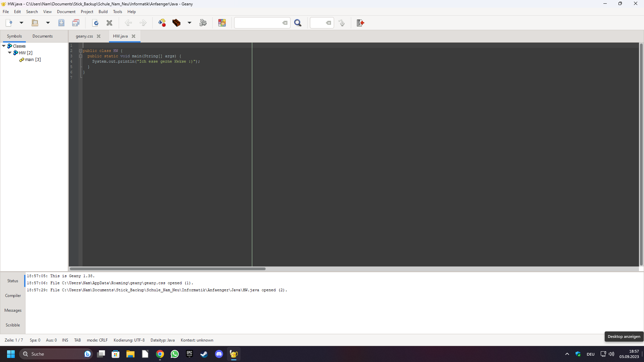Open the Build menu

[103, 11]
